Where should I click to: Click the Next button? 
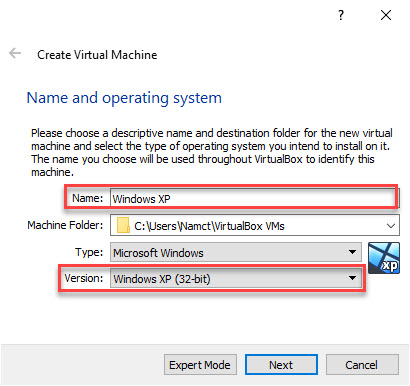click(281, 365)
